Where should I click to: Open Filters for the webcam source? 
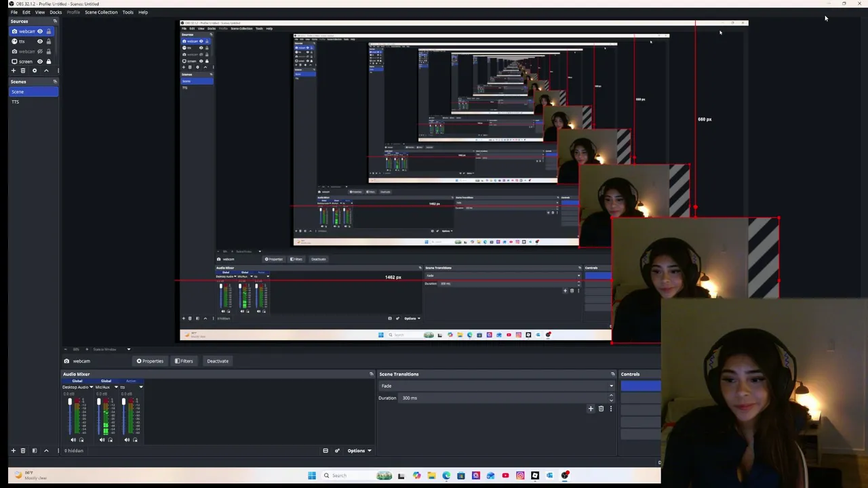[184, 361]
